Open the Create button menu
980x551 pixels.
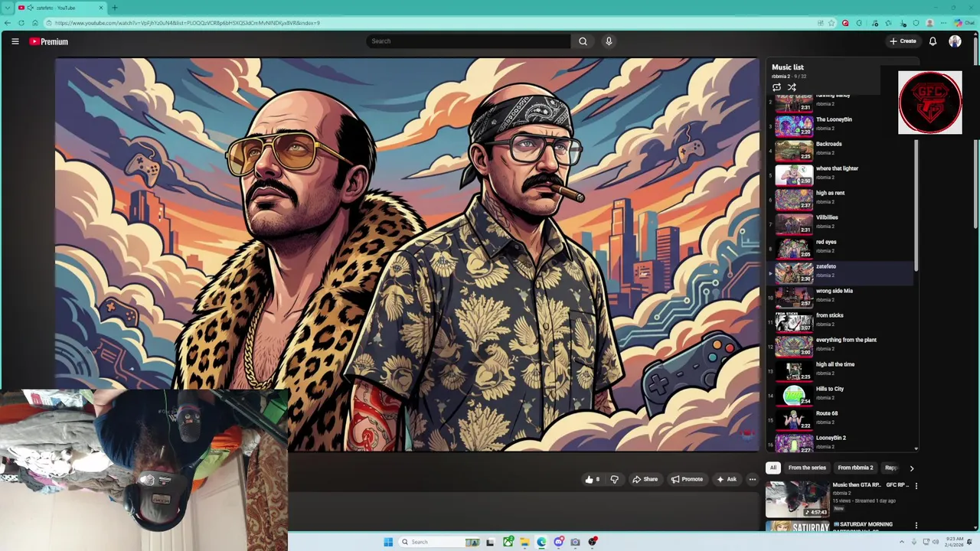(x=903, y=41)
